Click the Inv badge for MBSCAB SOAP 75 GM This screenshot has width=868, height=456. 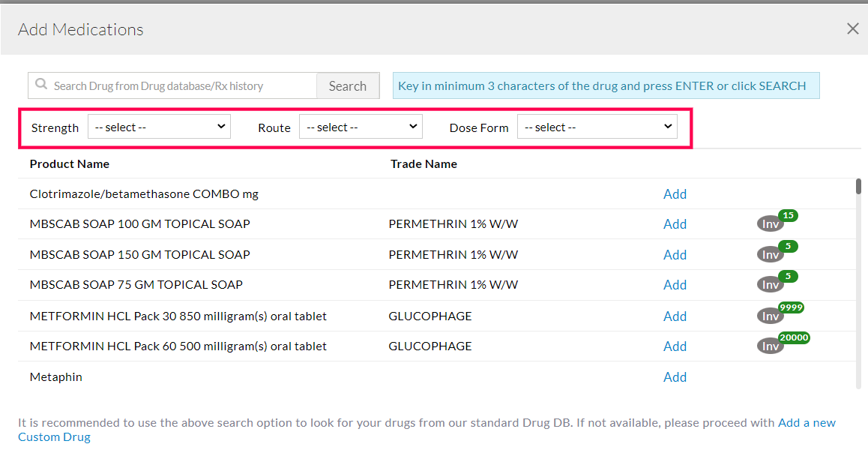coord(771,285)
